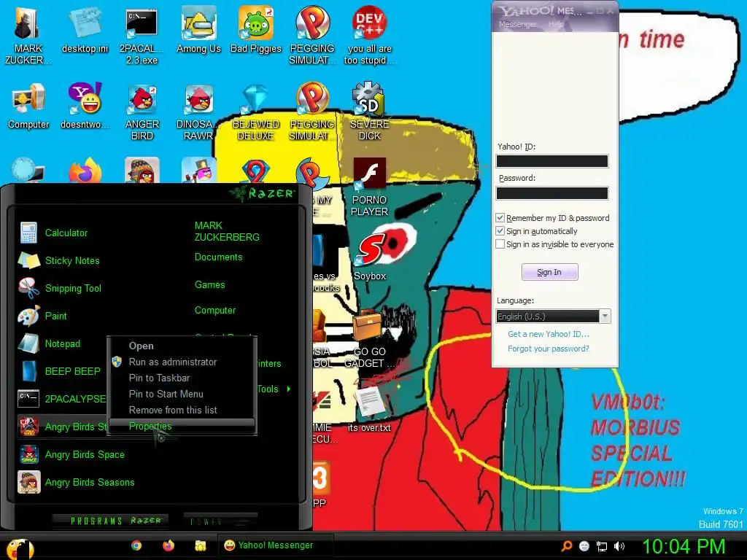This screenshot has height=560, width=747.
Task: Uncheck Sign in automatically
Action: coord(500,231)
